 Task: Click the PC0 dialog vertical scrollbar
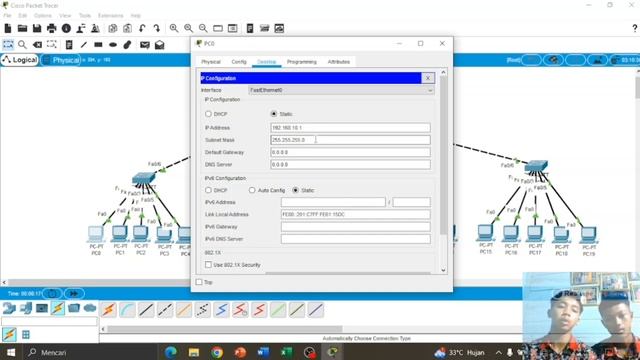pyautogui.click(x=443, y=155)
